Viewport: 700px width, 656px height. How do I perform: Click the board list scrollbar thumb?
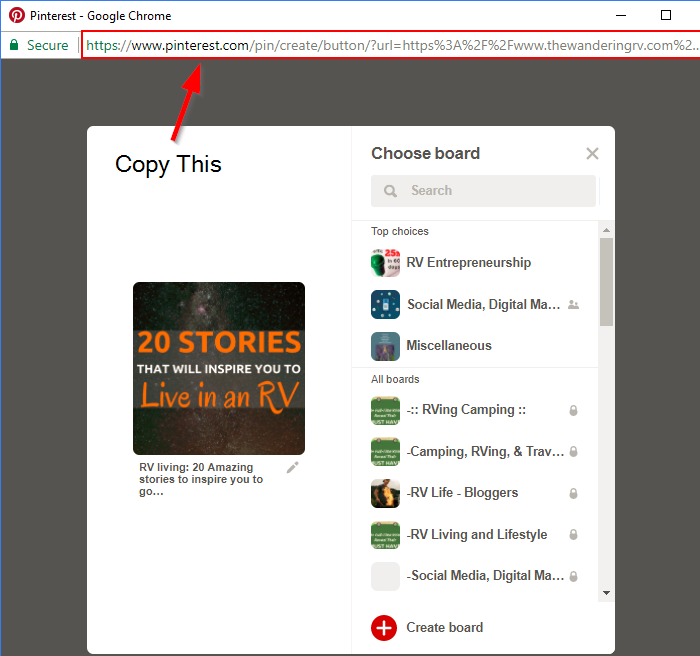pos(606,282)
